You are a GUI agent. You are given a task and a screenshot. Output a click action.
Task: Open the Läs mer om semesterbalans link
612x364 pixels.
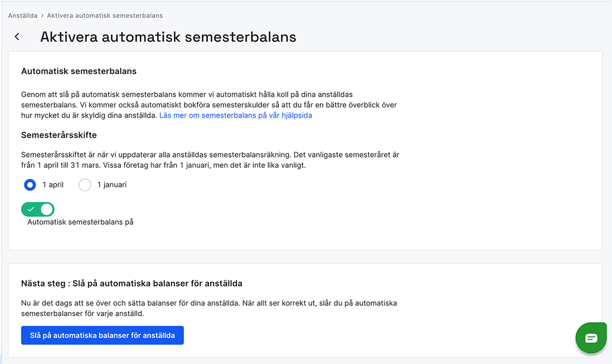pyautogui.click(x=236, y=115)
